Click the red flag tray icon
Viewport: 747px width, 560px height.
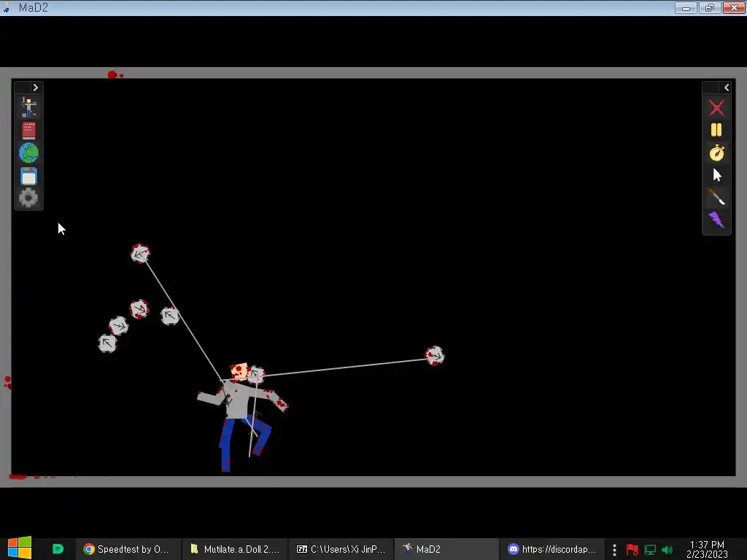tap(632, 550)
